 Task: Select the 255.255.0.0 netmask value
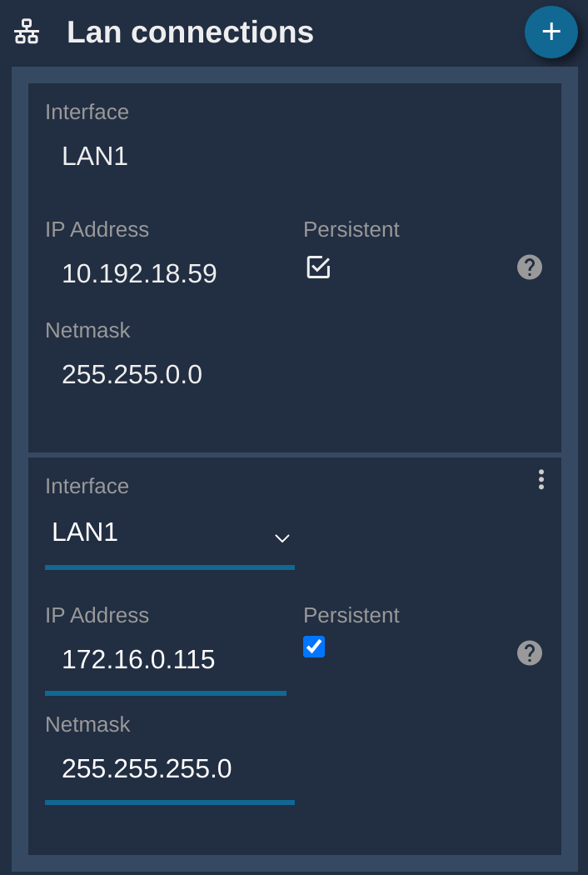pos(132,374)
